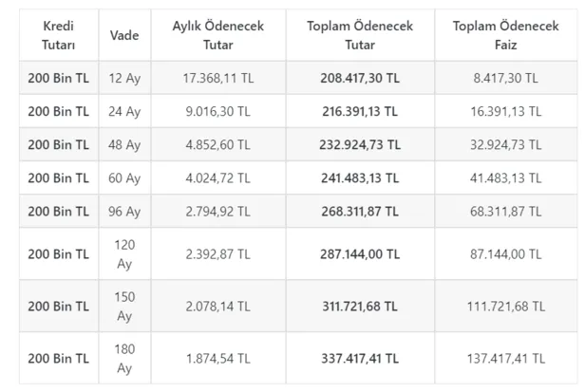
Task: Click the 12 Ay term cell
Action: [x=124, y=78]
